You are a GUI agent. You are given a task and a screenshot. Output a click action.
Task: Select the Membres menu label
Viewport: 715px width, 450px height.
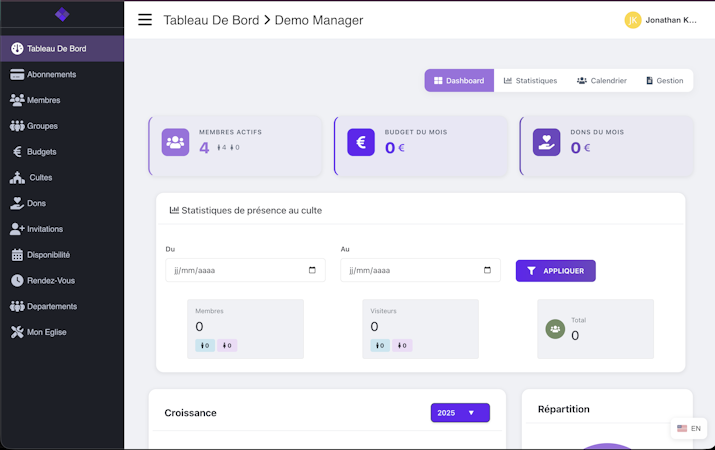pyautogui.click(x=44, y=100)
